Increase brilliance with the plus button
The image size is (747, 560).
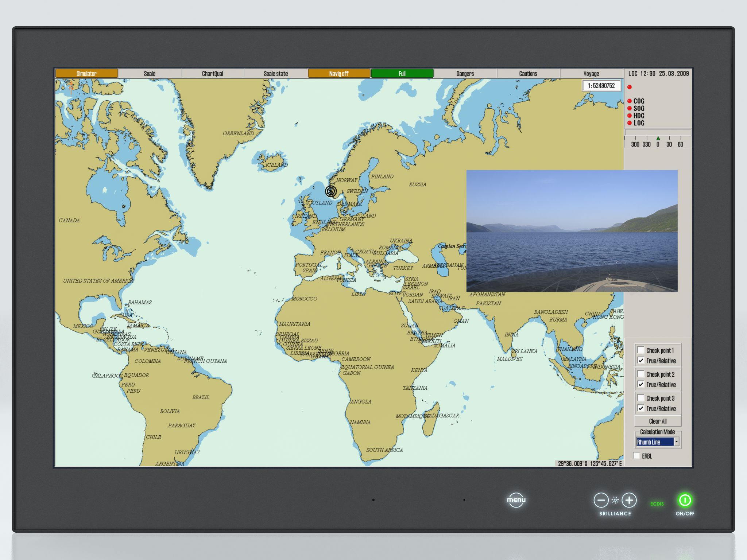click(x=629, y=500)
